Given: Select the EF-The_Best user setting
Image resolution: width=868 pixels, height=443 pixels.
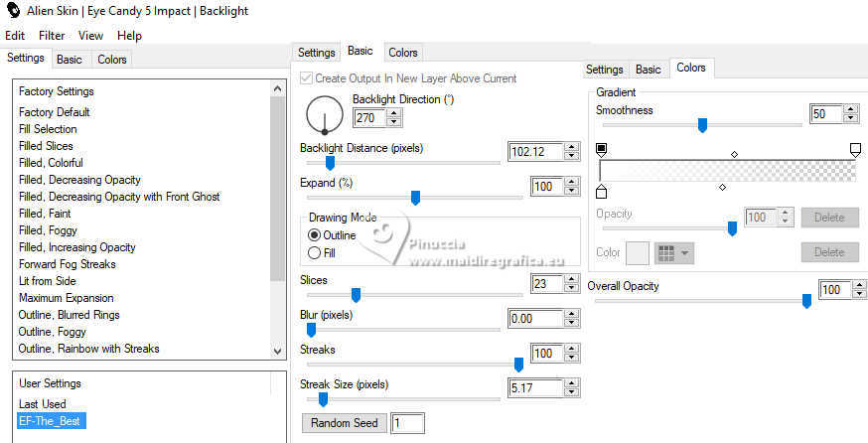Looking at the screenshot, I should (52, 421).
